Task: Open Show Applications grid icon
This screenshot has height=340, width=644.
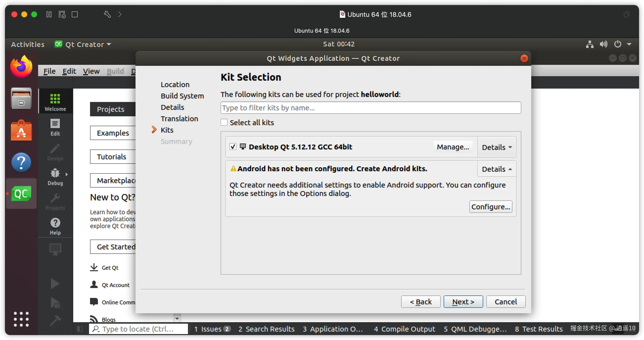Action: (21, 319)
